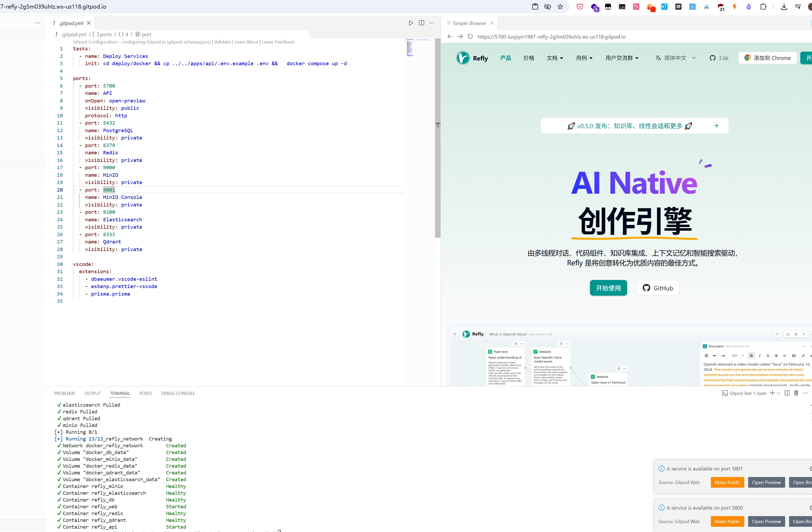This screenshot has height=532, width=812.
Task: Click the clipboard icon in address bar
Action: [535, 7]
